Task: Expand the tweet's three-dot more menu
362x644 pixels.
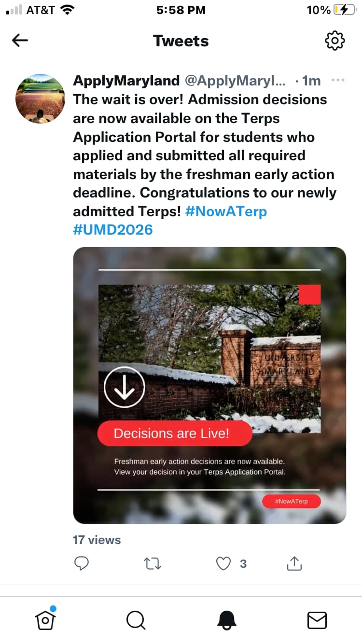Action: tap(338, 80)
